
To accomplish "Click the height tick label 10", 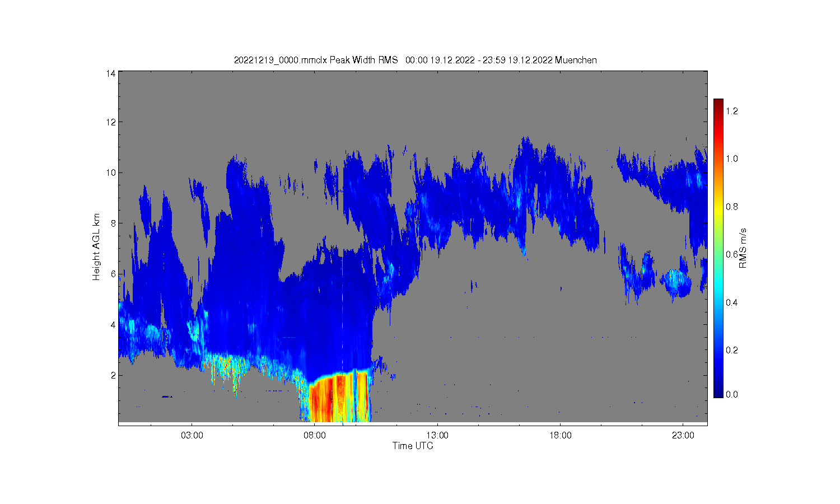I will point(111,172).
